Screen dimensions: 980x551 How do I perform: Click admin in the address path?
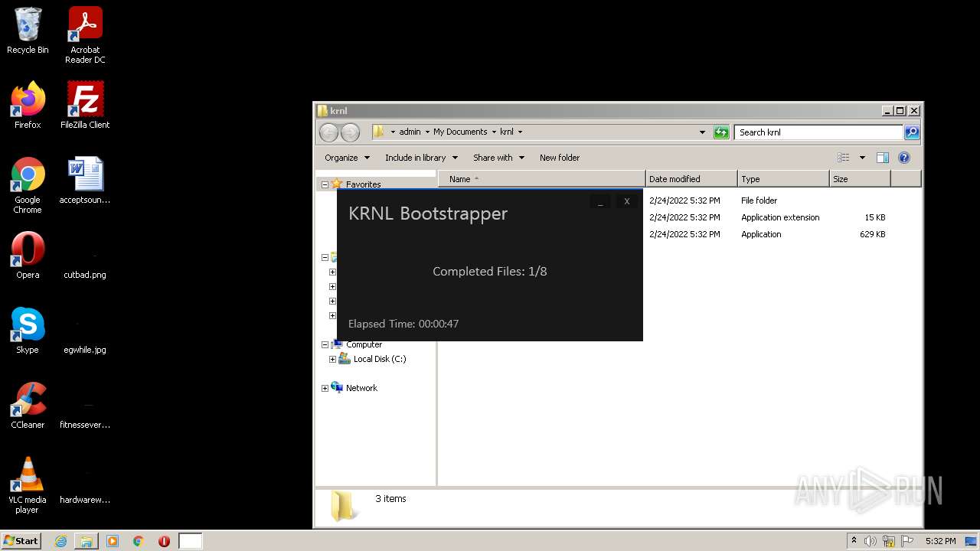pos(410,132)
